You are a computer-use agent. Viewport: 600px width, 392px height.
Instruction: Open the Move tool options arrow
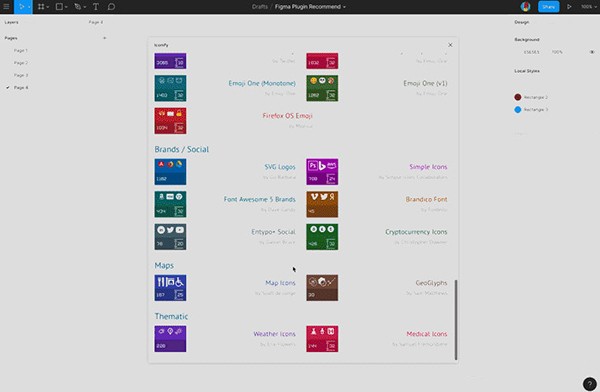[x=29, y=7]
